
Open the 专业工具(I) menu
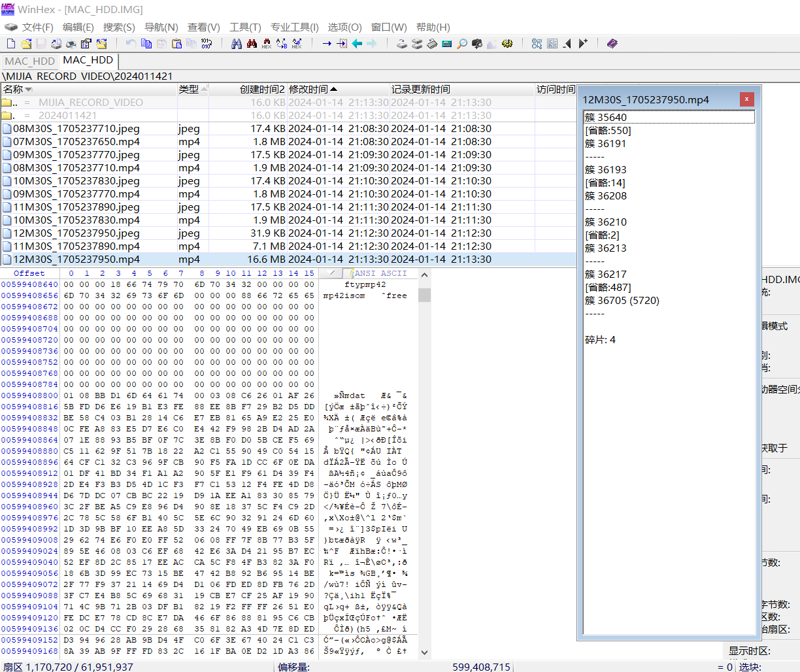coord(295,27)
